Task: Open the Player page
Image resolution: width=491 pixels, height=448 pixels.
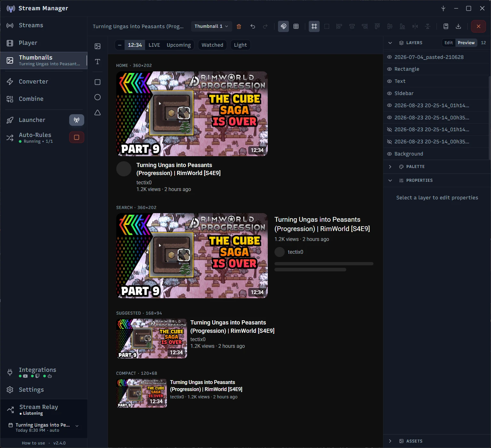Action: (x=44, y=43)
